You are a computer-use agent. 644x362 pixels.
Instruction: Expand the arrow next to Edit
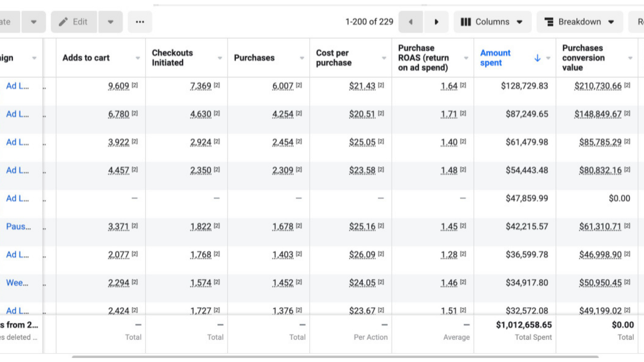(110, 22)
